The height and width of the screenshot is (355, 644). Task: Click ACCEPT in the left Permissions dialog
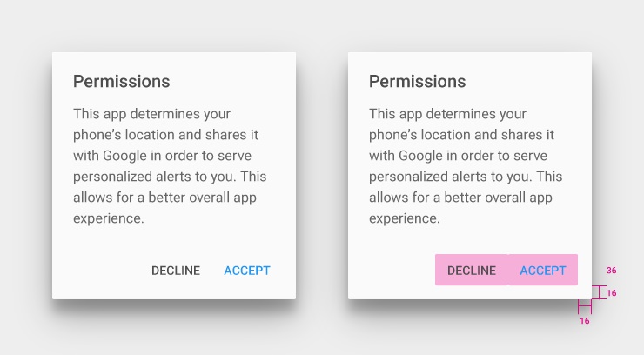click(x=247, y=271)
